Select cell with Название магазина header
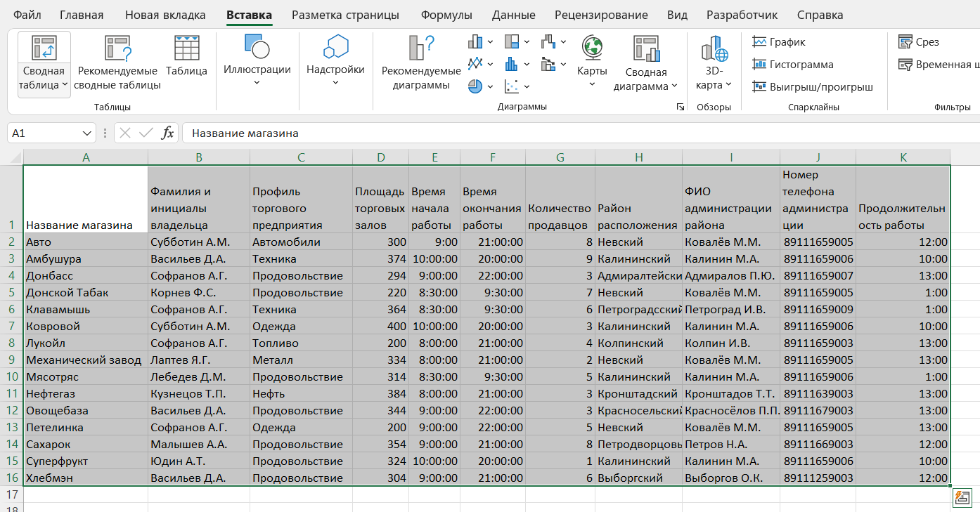 86,199
